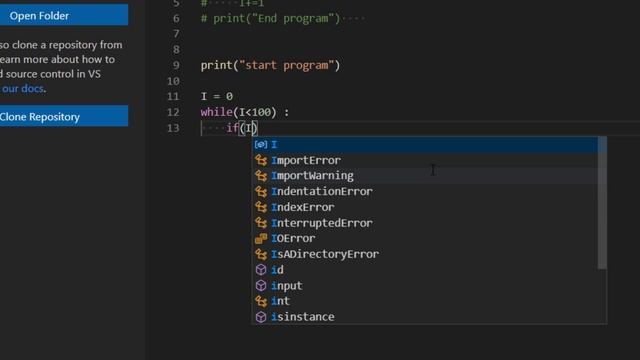The height and width of the screenshot is (360, 640).
Task: Click line number 12 in the gutter
Action: coord(173,112)
